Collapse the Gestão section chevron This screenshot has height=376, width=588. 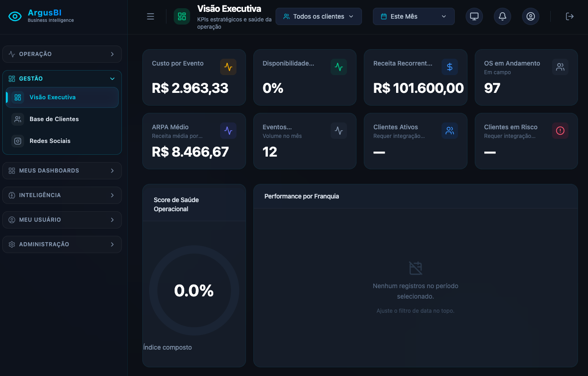pyautogui.click(x=112, y=79)
